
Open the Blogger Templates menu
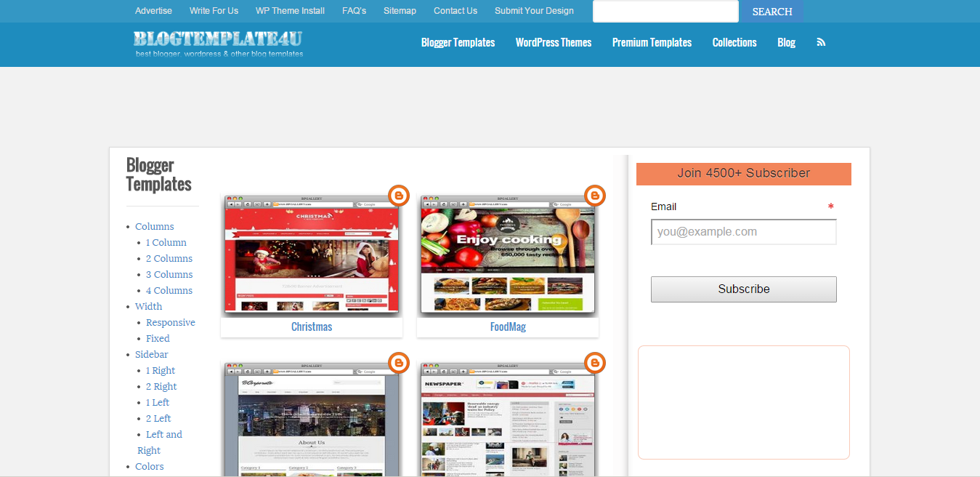coord(458,42)
